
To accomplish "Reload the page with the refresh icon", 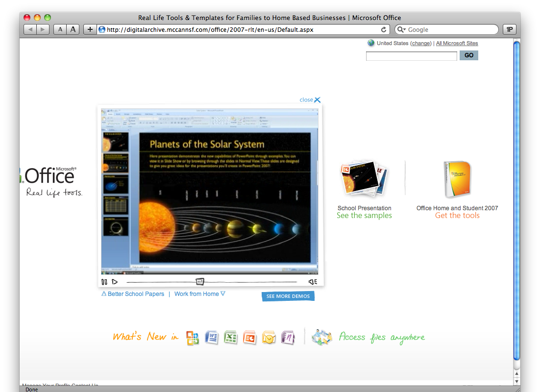I will pyautogui.click(x=384, y=29).
